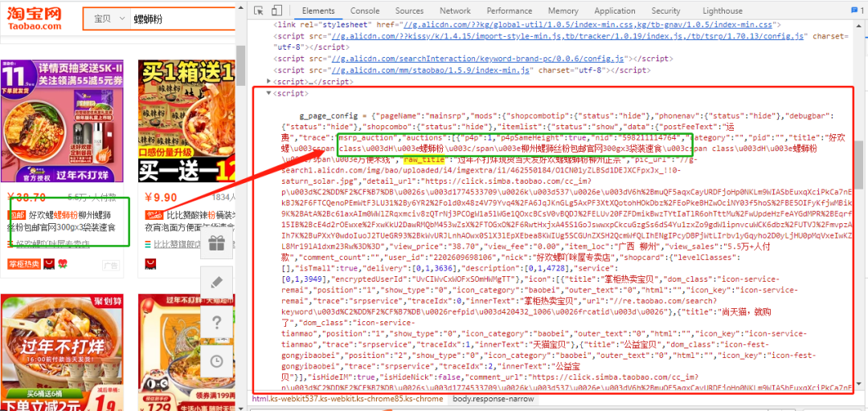Click the Tmall icon under 比比赞 product
This screenshot has width=868, height=411.
coord(150,264)
